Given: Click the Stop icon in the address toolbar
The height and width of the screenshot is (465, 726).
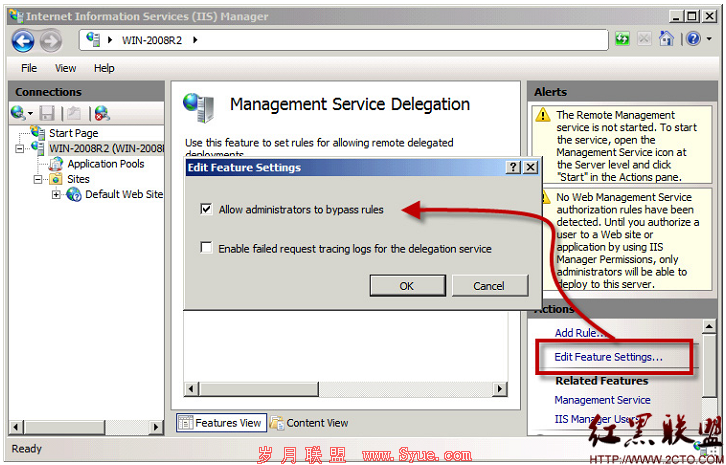Looking at the screenshot, I should (644, 39).
